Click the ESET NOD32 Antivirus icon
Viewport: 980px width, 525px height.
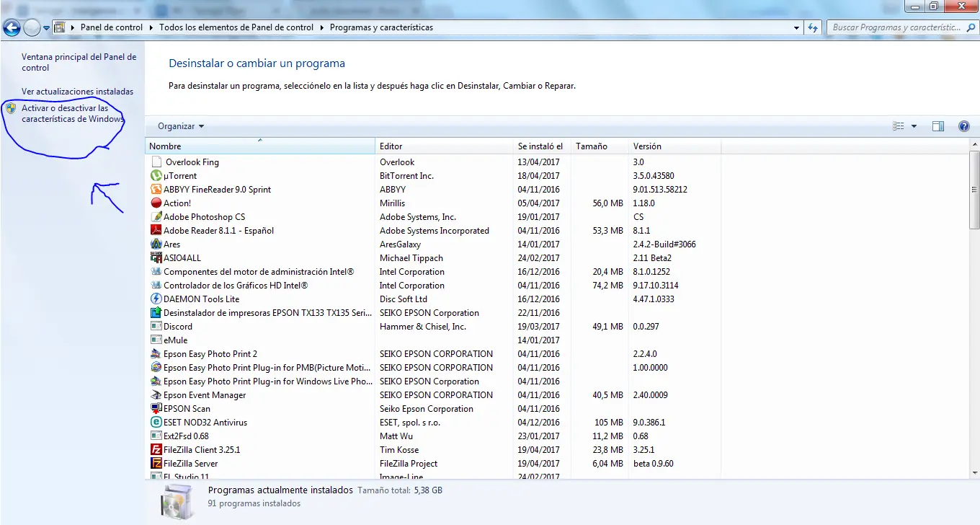156,423
